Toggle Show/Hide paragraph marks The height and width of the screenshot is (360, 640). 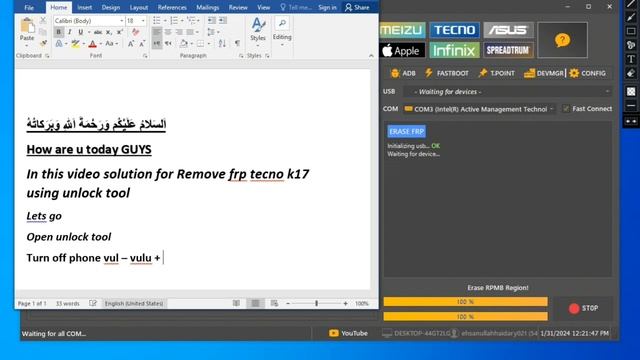click(x=238, y=44)
